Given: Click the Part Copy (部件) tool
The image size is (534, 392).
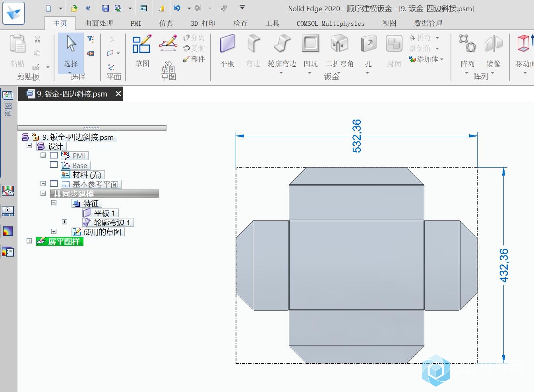Looking at the screenshot, I should click(x=194, y=59).
